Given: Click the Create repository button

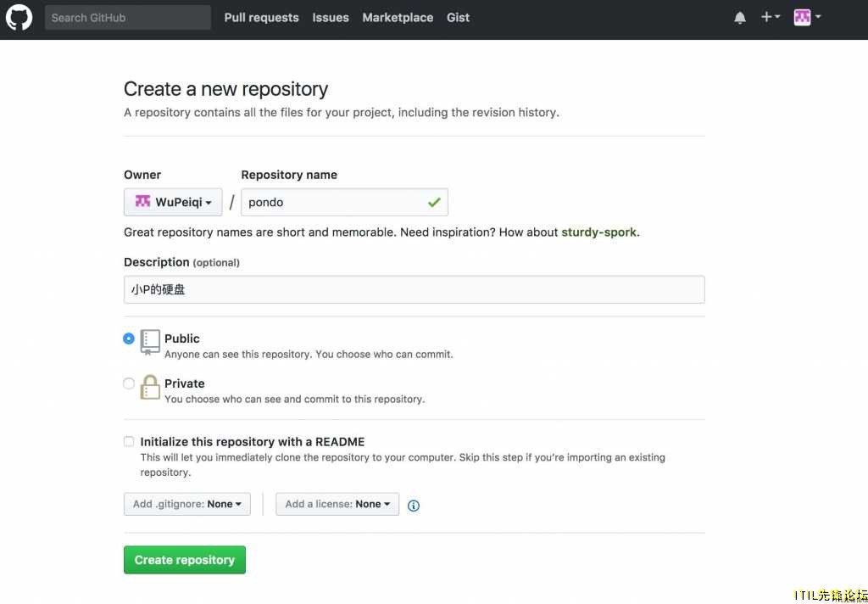Looking at the screenshot, I should 185,560.
